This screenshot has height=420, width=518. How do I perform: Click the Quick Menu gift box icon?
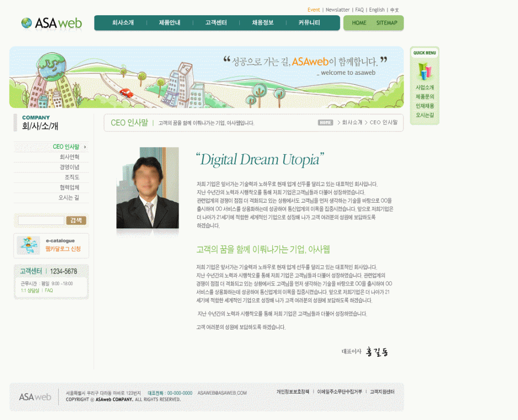click(x=424, y=71)
